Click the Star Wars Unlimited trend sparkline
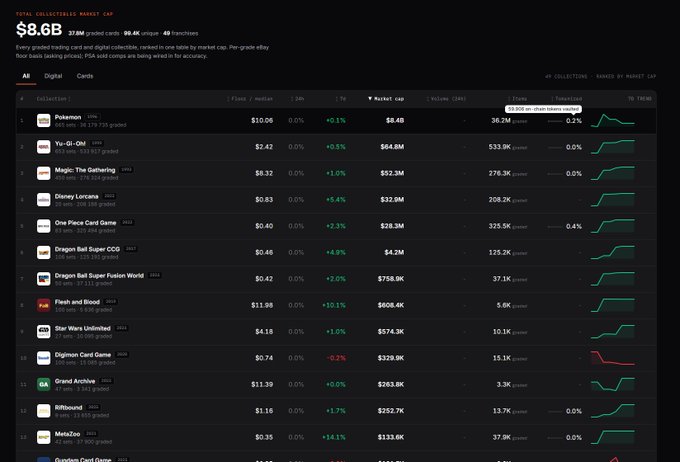This screenshot has width=680, height=462. coord(613,332)
